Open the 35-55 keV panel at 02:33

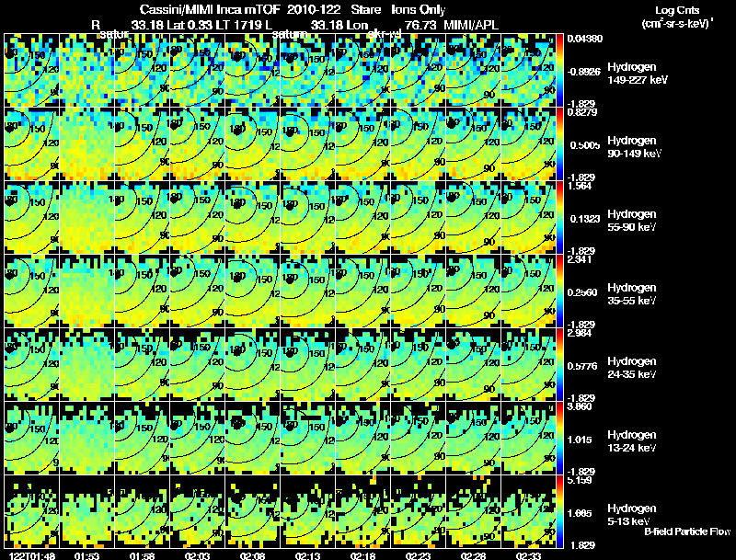click(x=528, y=291)
